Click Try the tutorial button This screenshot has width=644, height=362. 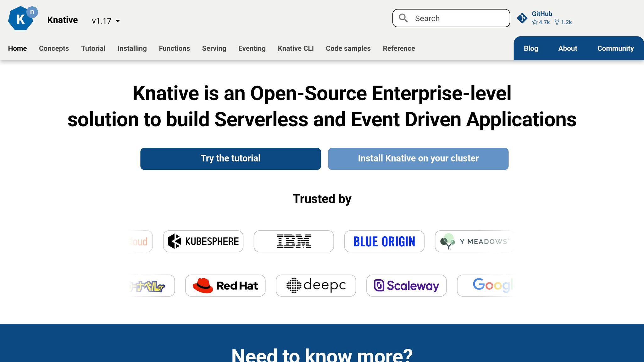click(230, 159)
